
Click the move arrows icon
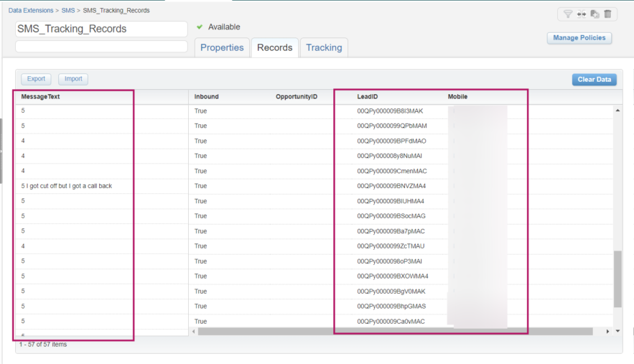click(x=582, y=14)
